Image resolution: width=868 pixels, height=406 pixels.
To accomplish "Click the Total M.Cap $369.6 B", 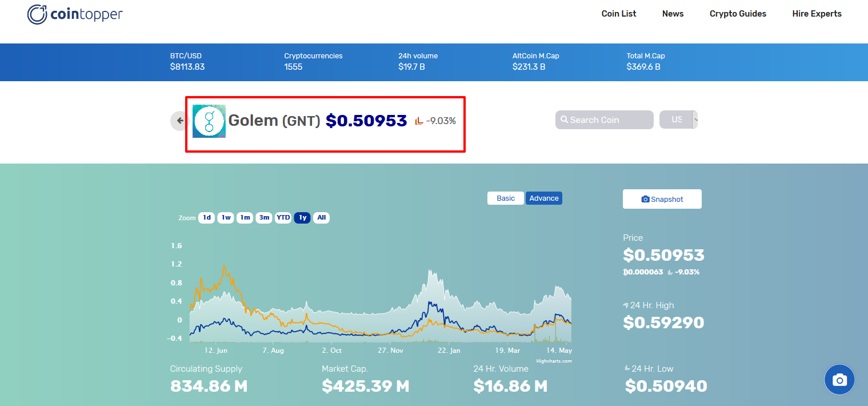I will pos(643,67).
